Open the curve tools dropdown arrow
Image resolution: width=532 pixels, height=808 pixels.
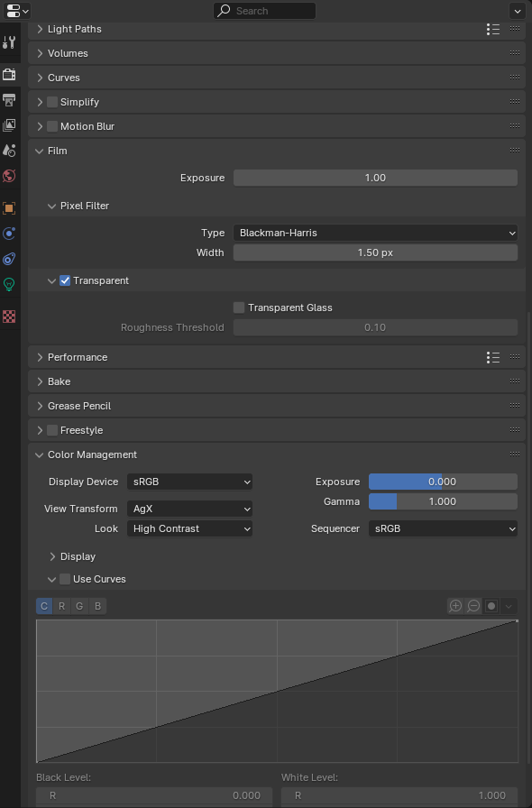509,606
